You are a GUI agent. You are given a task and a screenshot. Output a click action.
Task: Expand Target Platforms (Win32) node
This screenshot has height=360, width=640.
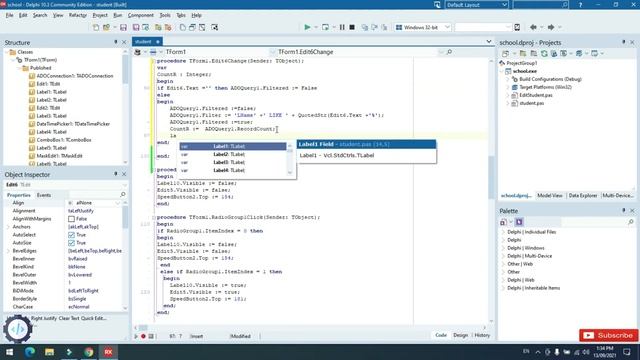[x=508, y=87]
